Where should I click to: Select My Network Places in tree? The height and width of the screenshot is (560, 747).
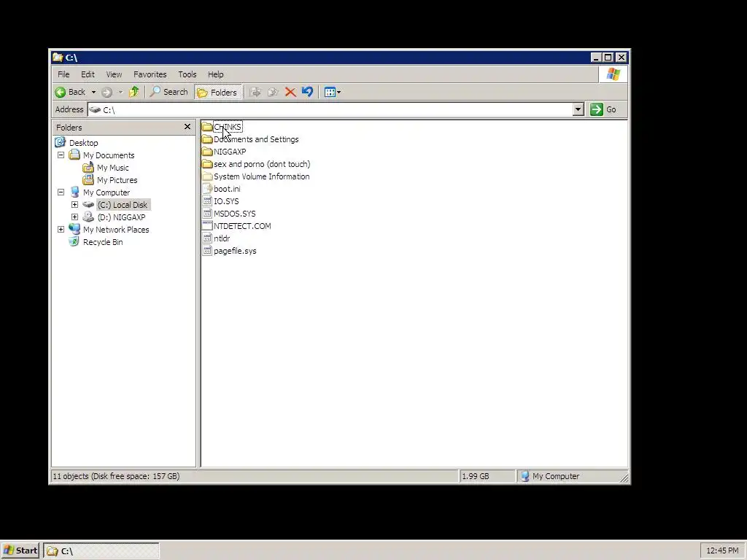[116, 230]
